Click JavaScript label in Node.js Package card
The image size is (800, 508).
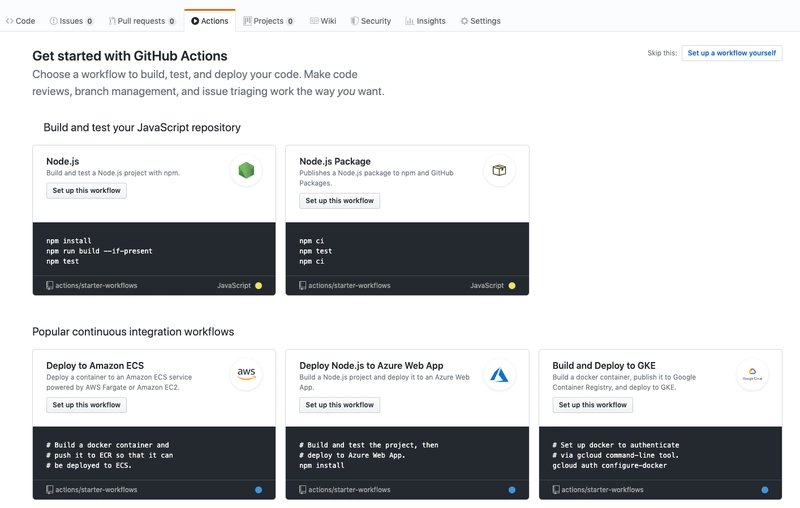pos(487,286)
